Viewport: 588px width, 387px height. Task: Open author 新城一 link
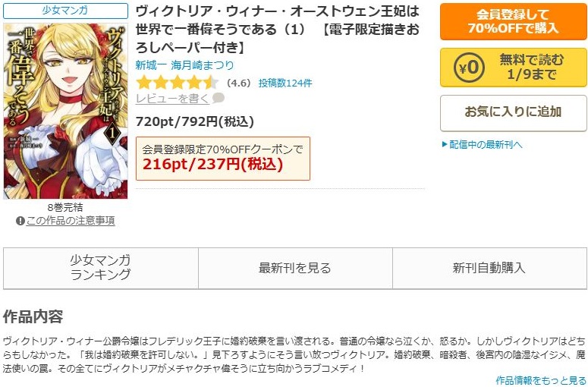(152, 65)
